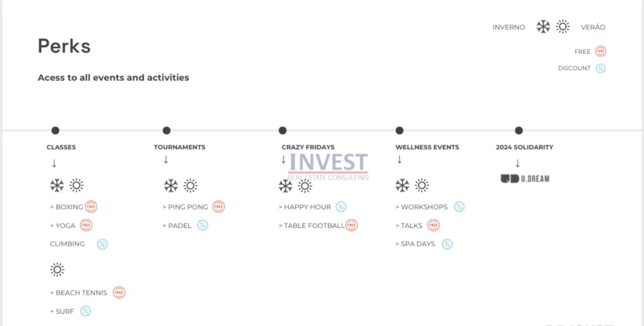The height and width of the screenshot is (326, 644).
Task: Click the snowflake icon next to INVERNO
Action: [x=543, y=27]
